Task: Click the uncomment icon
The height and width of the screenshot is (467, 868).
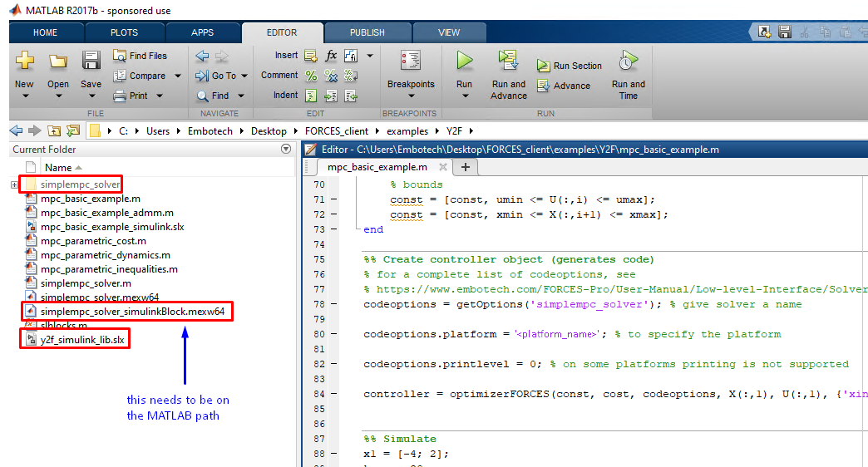Action: coord(331,76)
